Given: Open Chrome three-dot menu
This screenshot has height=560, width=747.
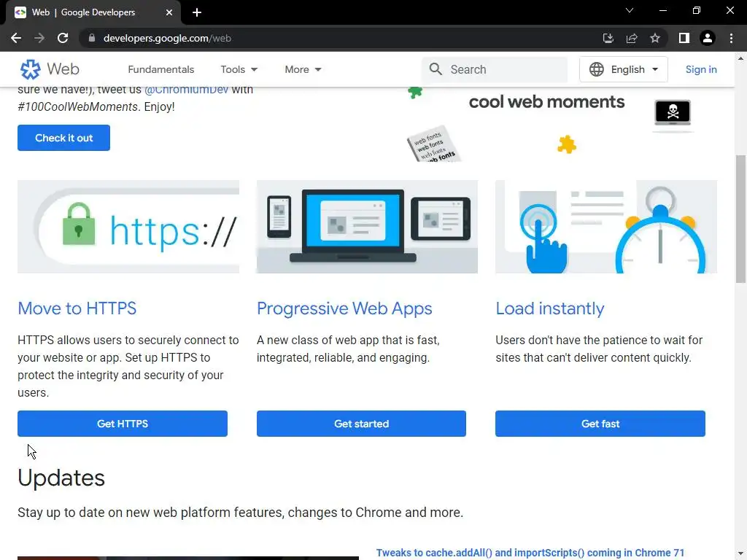Looking at the screenshot, I should pyautogui.click(x=731, y=38).
